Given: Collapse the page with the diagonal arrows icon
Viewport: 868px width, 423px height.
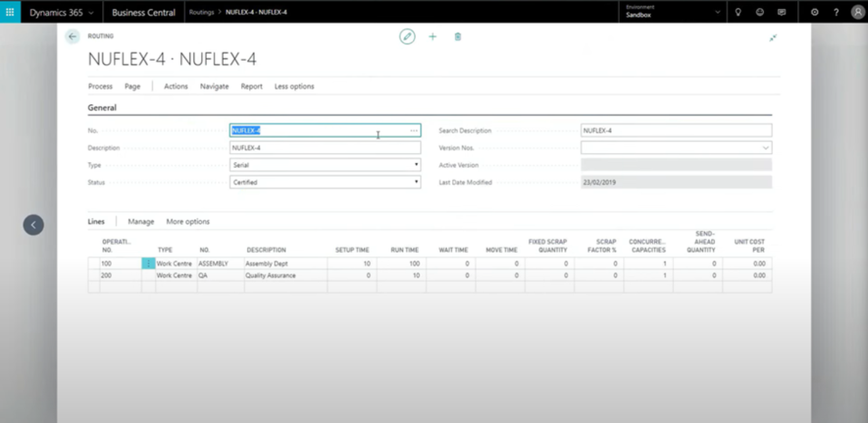Looking at the screenshot, I should [773, 38].
